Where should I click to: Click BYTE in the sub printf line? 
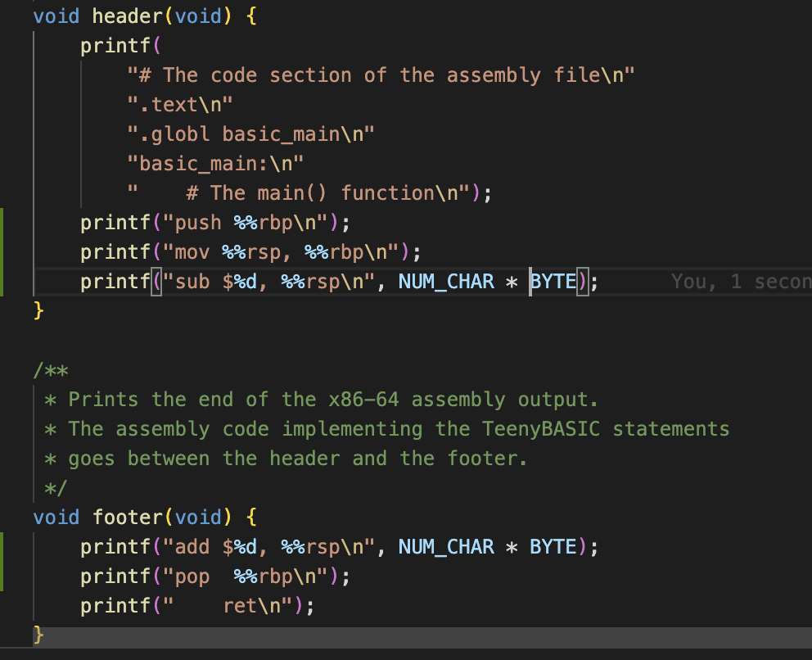tap(554, 283)
